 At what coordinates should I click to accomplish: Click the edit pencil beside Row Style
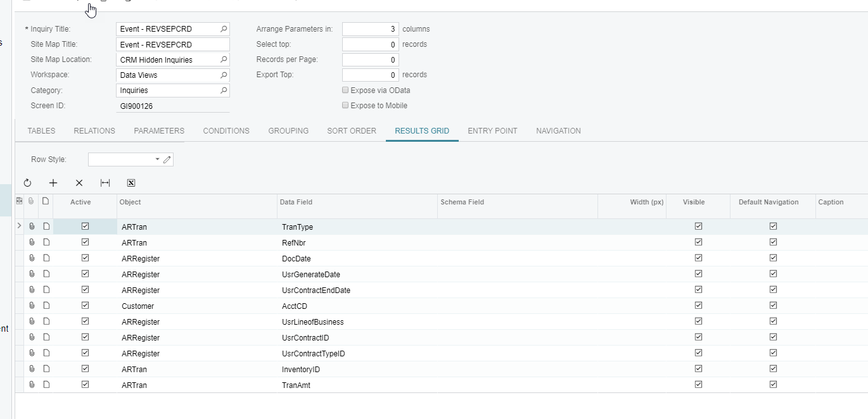tap(167, 159)
